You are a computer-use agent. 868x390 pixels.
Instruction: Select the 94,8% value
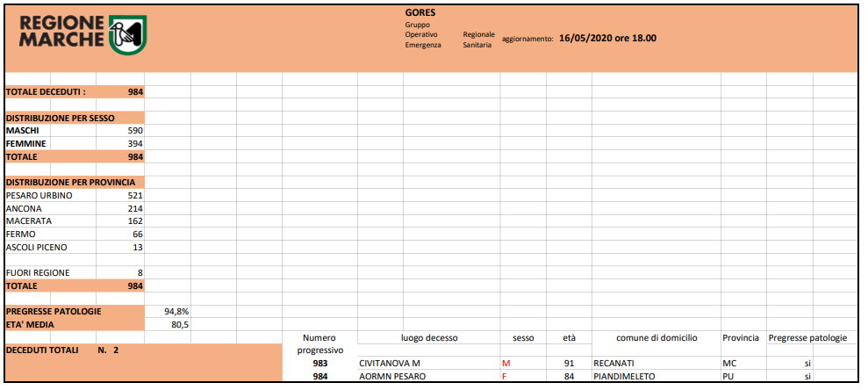coord(176,311)
